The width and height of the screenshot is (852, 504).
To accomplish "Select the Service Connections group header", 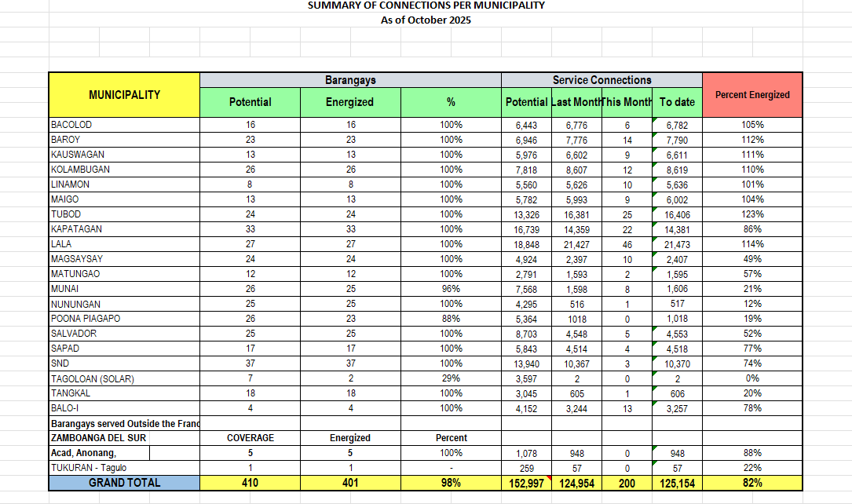I will (x=602, y=80).
